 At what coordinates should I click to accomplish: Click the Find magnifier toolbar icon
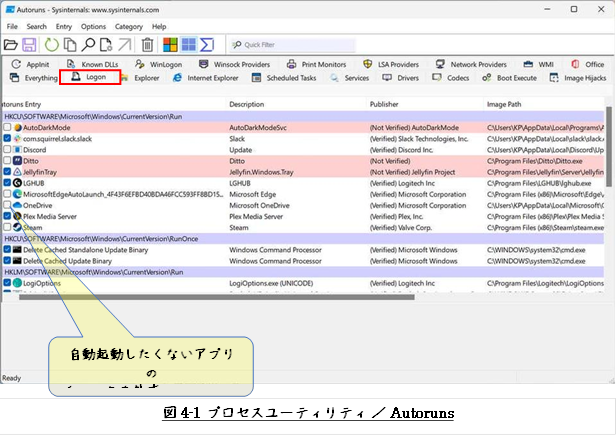tap(88, 45)
